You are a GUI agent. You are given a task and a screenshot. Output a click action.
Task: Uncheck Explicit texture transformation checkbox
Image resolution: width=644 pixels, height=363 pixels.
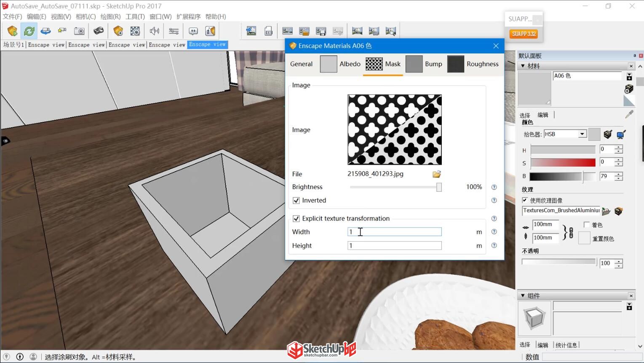(296, 218)
